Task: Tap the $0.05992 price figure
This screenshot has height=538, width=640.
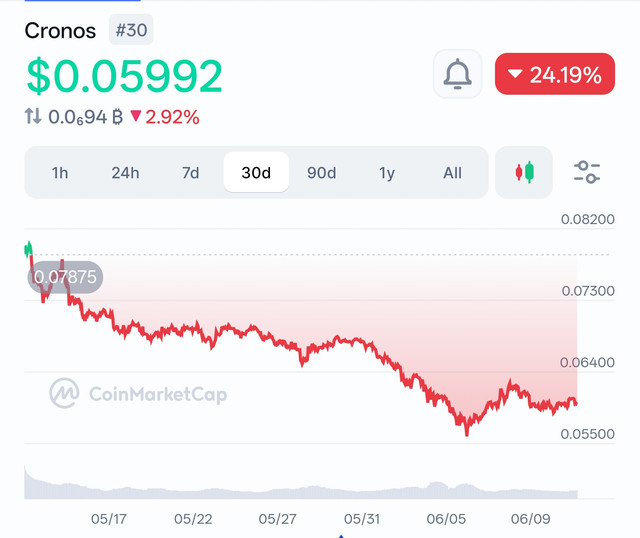Action: (x=124, y=76)
